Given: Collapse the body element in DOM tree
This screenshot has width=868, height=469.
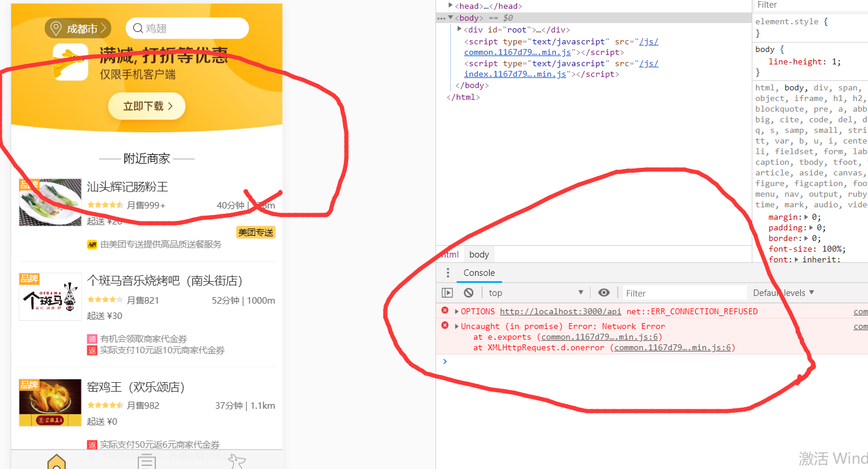Looking at the screenshot, I should (451, 18).
